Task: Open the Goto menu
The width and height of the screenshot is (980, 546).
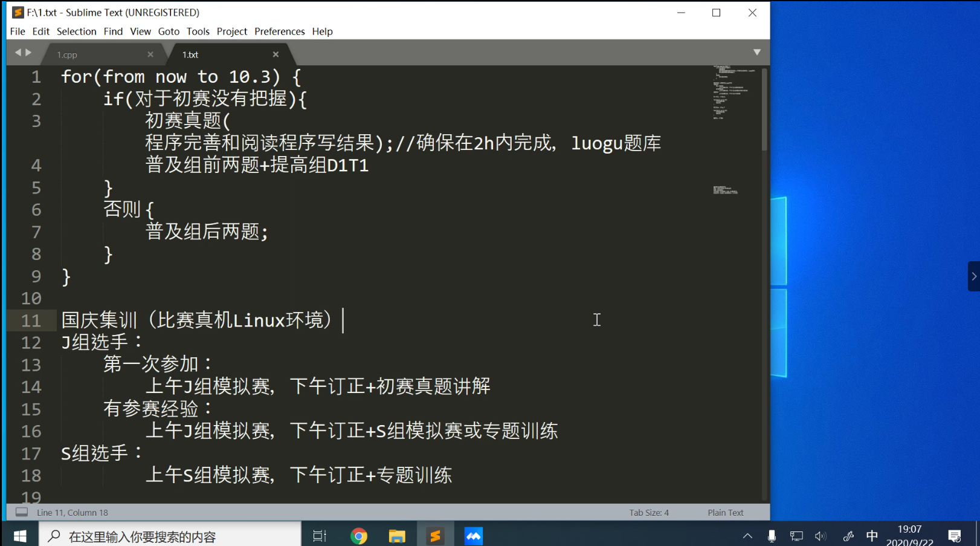Action: (169, 31)
